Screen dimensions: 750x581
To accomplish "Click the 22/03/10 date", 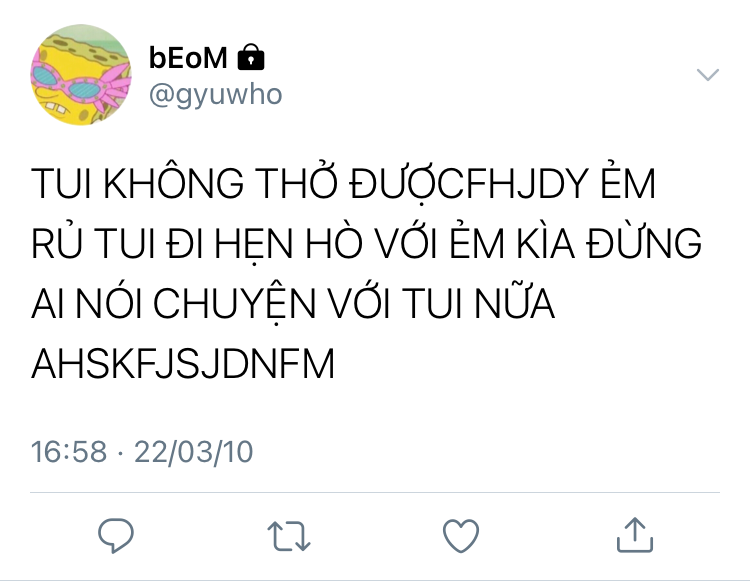I will tap(193, 451).
